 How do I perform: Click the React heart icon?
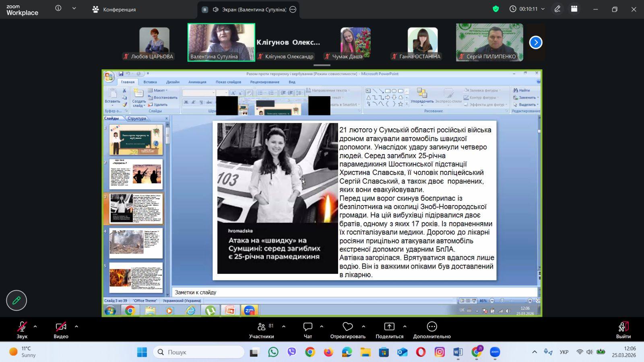[347, 327]
